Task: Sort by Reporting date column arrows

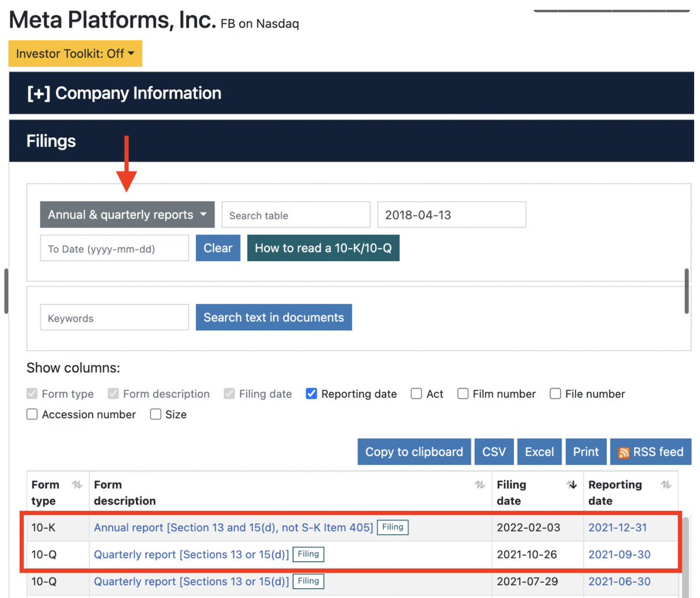Action: pos(666,485)
